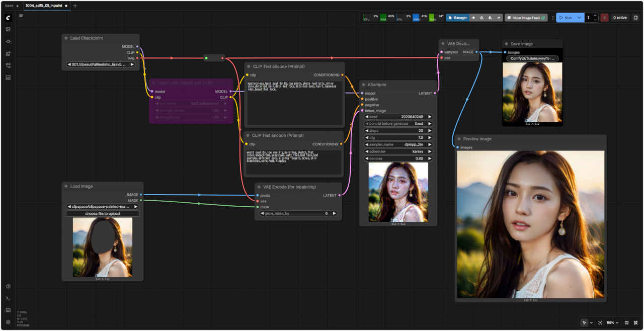
Task: Toggle the minimap icon at bottom right
Action: [626, 322]
